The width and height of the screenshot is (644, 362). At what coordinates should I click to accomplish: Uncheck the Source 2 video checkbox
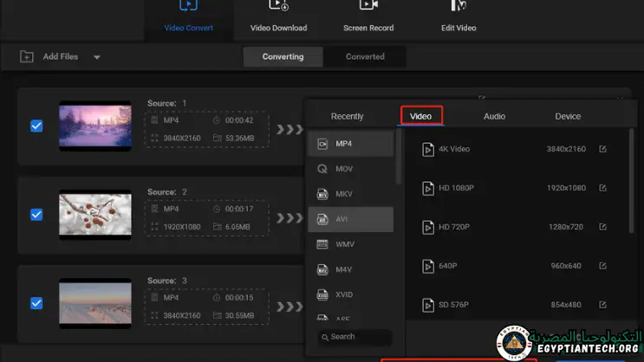(x=36, y=214)
